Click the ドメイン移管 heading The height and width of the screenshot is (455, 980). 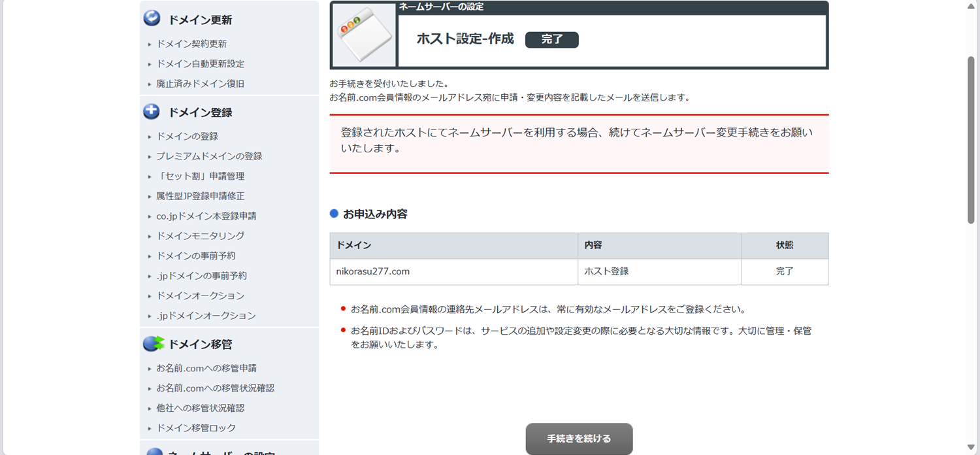pyautogui.click(x=200, y=345)
